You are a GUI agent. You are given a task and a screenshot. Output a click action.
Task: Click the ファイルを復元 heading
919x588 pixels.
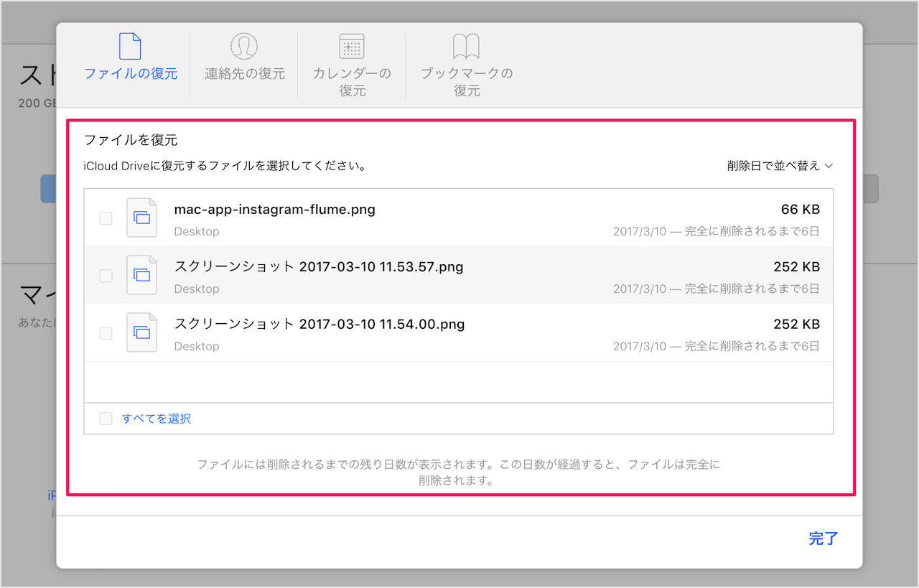pyautogui.click(x=131, y=140)
